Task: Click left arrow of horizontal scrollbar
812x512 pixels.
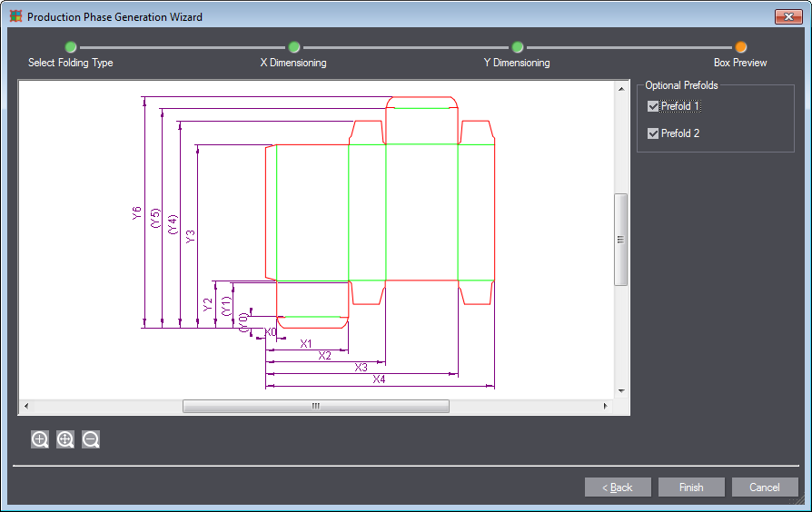Action: (x=25, y=407)
